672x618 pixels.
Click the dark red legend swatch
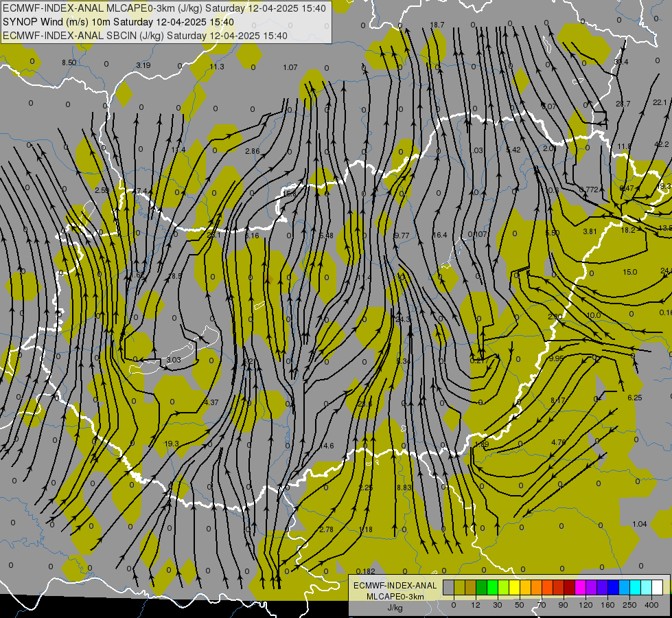570,588
